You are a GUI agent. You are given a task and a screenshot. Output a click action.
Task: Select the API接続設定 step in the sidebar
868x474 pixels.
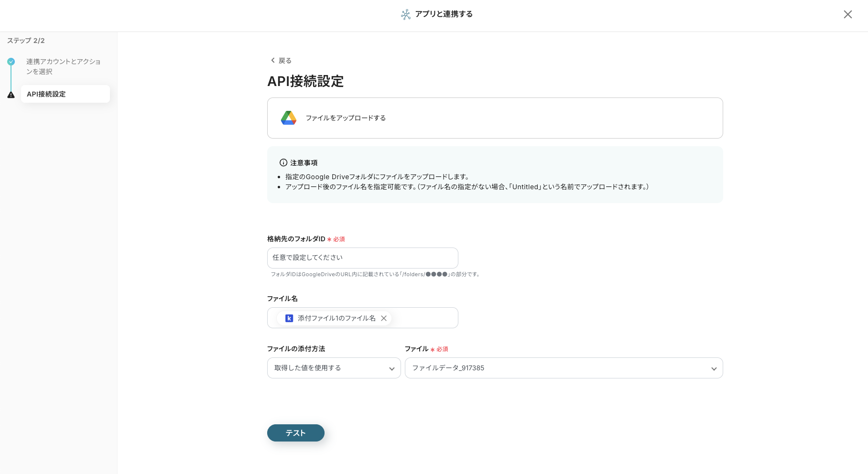click(x=65, y=94)
